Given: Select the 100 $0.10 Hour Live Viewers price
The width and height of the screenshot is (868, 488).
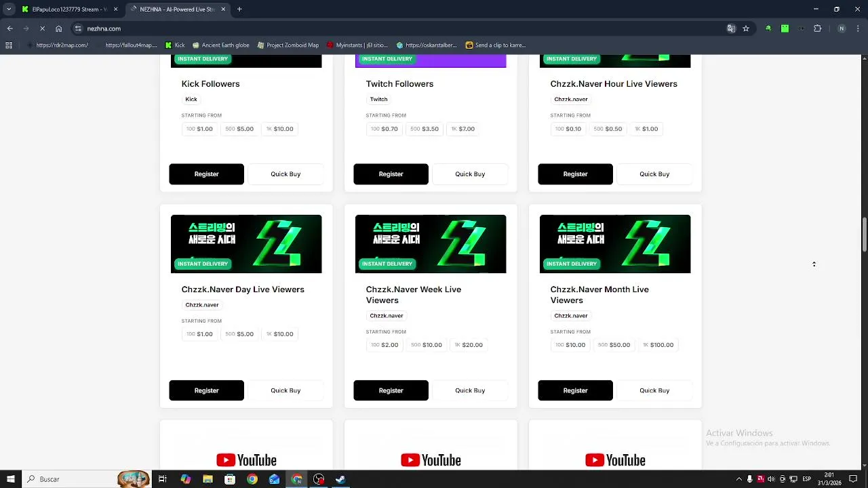Looking at the screenshot, I should click(568, 129).
